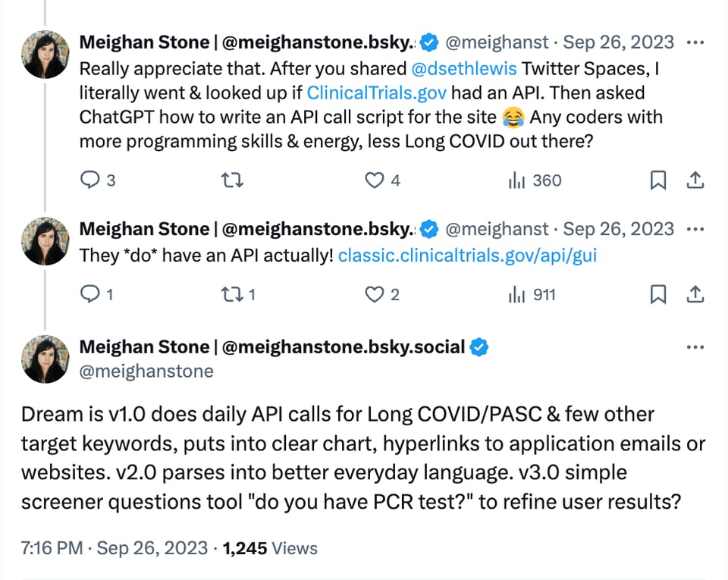View analytics showing 360 views

[516, 180]
